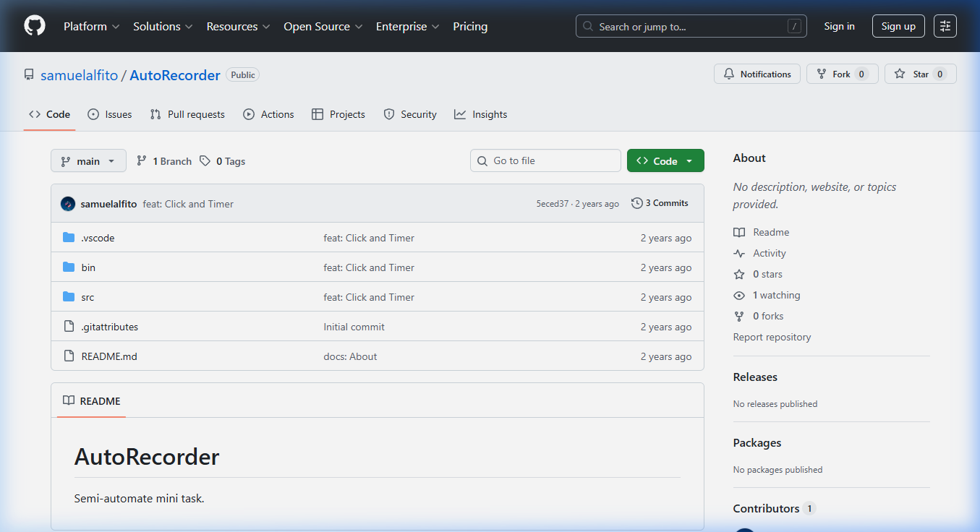
Task: Click the Report repository link
Action: [x=772, y=337]
